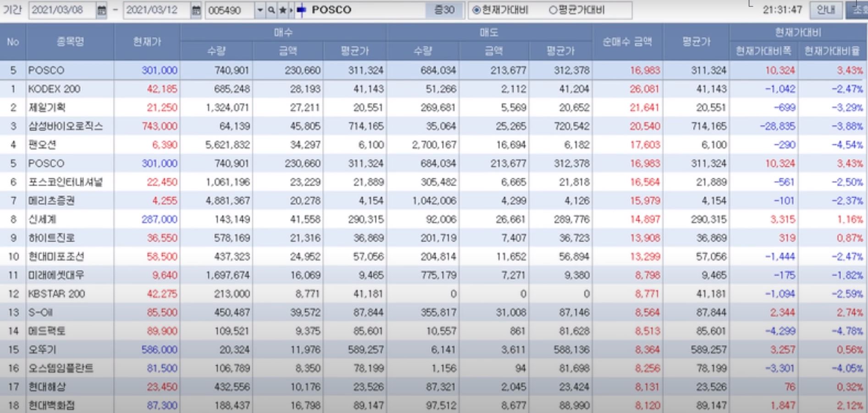
Task: Select the 하이트진로 stock name
Action: 51,238
